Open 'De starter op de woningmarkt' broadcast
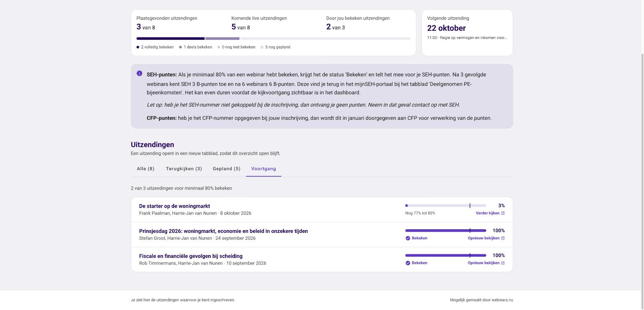This screenshot has height=310, width=644. (175, 206)
